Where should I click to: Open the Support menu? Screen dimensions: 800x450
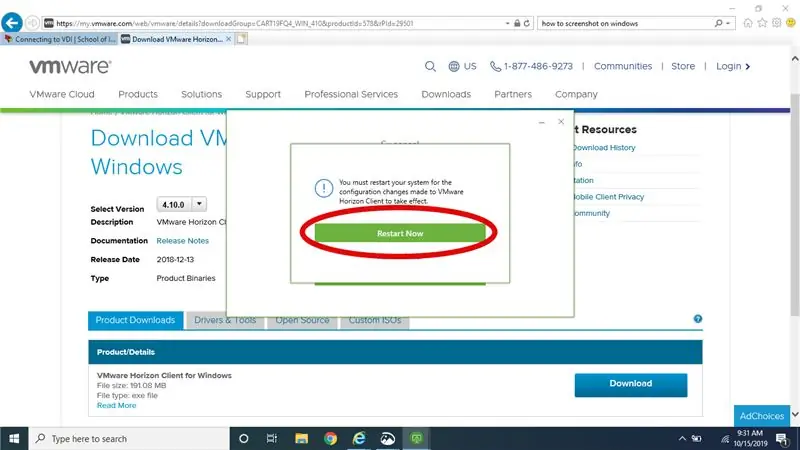tap(263, 94)
